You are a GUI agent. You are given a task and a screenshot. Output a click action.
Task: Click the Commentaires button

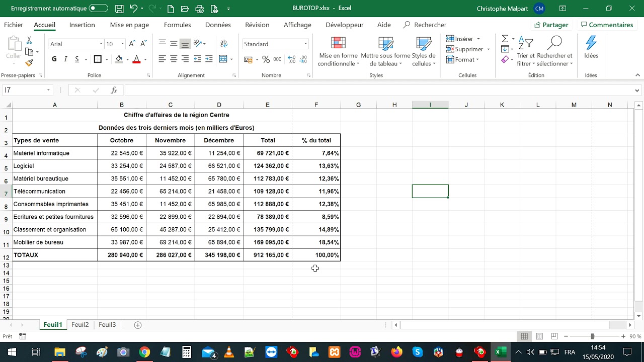click(607, 25)
